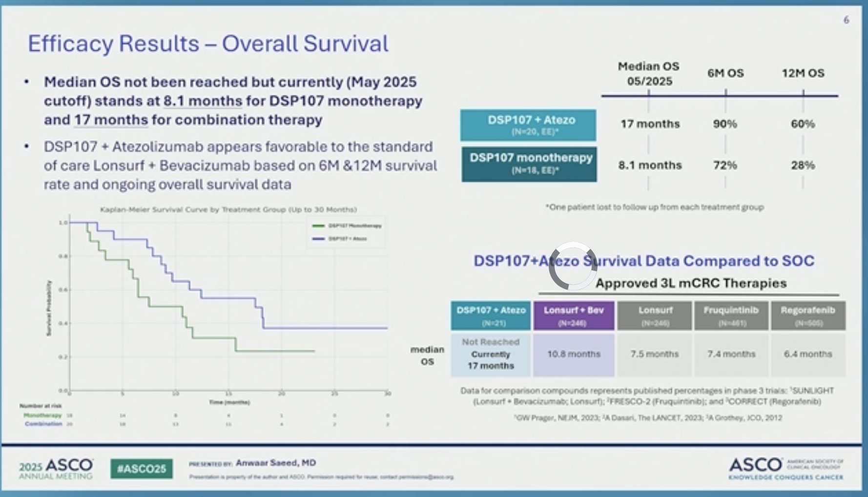Click the 28% twelve-month OS value
The height and width of the screenshot is (497, 868).
(x=803, y=165)
